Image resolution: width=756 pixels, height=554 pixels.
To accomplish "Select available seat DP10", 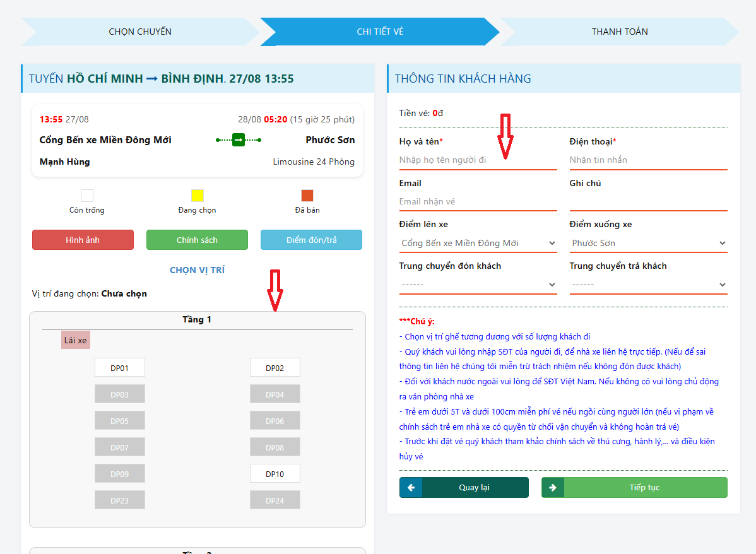I will click(275, 474).
